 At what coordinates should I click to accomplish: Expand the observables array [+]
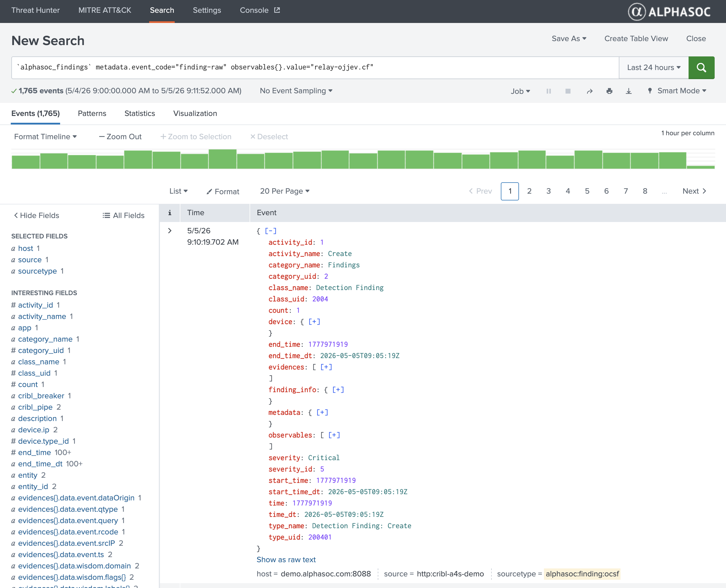(334, 435)
